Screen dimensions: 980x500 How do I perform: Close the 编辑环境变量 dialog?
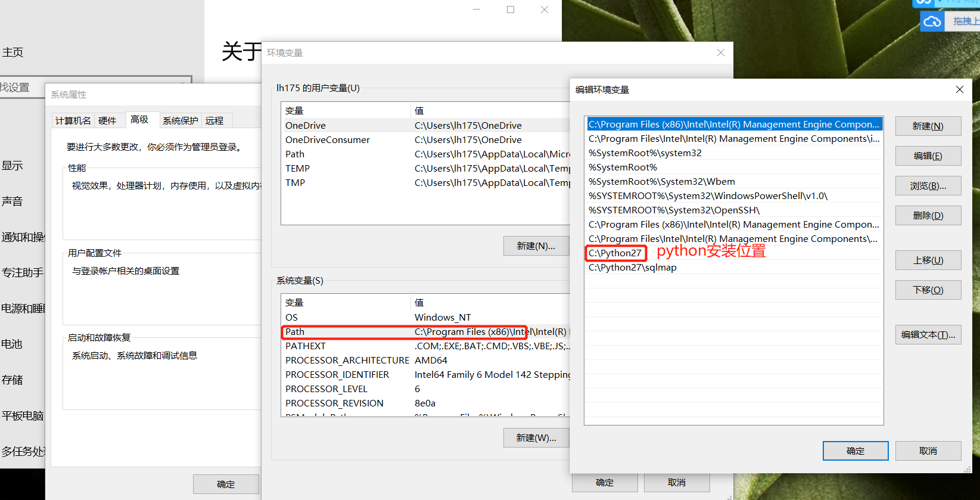coord(959,89)
